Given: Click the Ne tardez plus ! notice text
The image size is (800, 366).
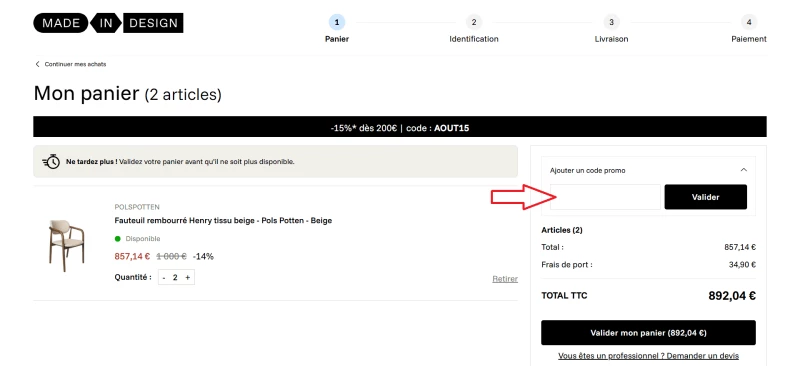Looking at the screenshot, I should point(180,161).
